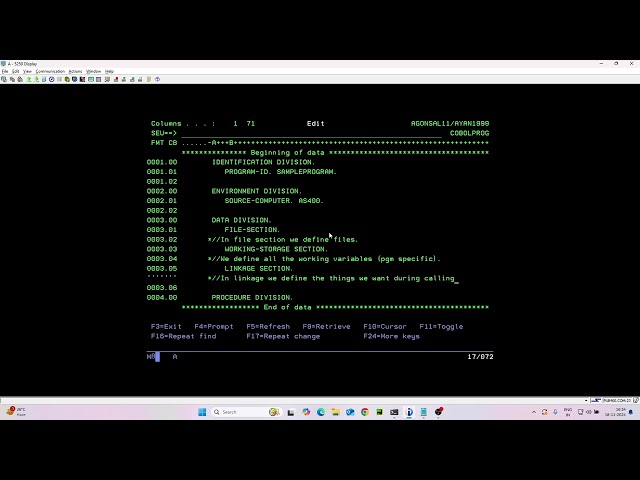Click the blue circular icon at toolbar's end
The height and width of the screenshot is (480, 640).
(x=157, y=79)
